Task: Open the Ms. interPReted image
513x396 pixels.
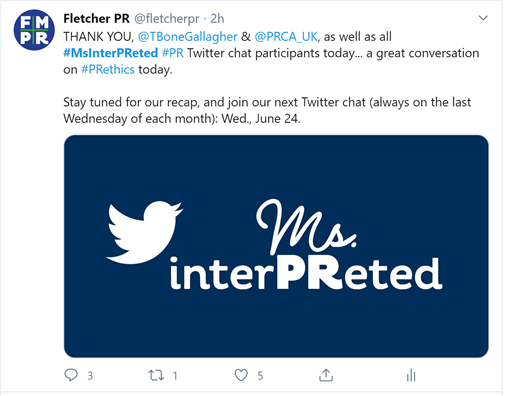Action: click(x=276, y=246)
